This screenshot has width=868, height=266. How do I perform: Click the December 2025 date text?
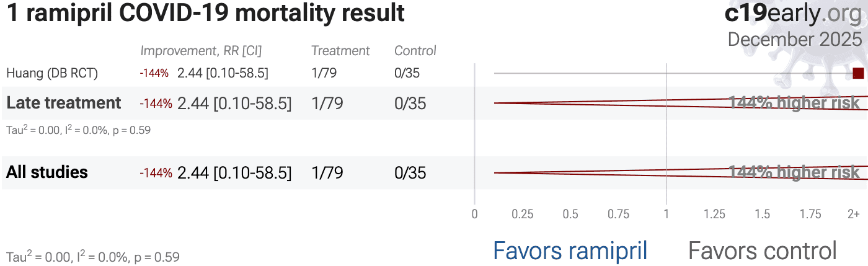[795, 39]
